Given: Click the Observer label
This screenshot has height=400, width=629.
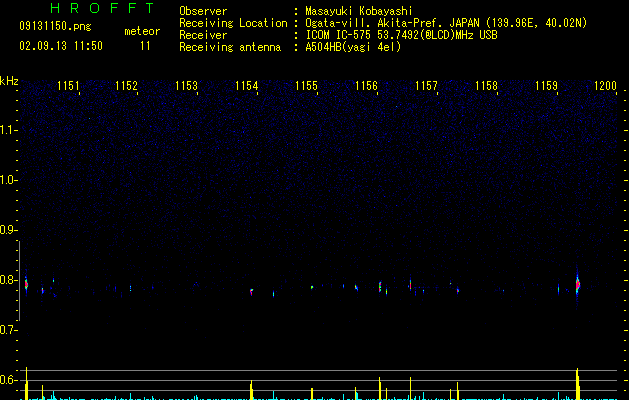Looking at the screenshot, I should (203, 11).
